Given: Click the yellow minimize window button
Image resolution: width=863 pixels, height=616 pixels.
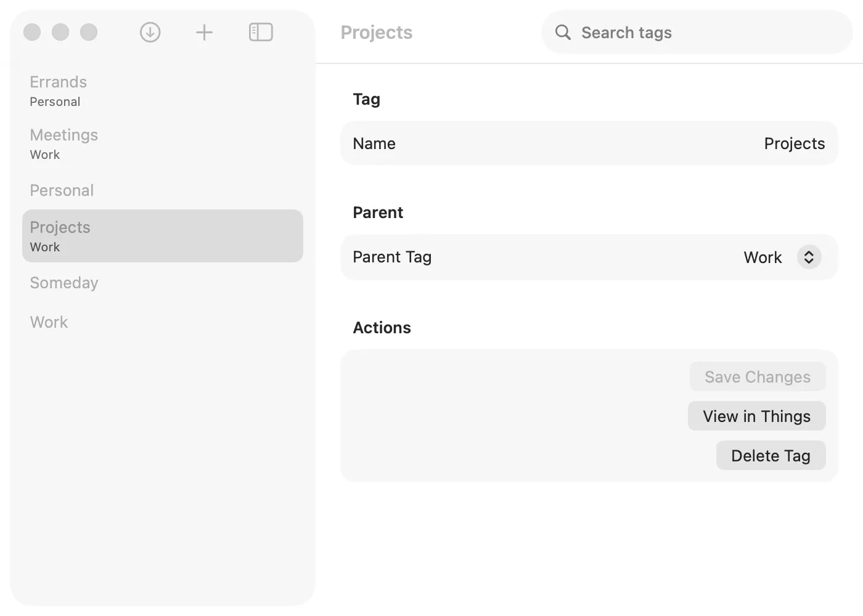Looking at the screenshot, I should [x=60, y=32].
